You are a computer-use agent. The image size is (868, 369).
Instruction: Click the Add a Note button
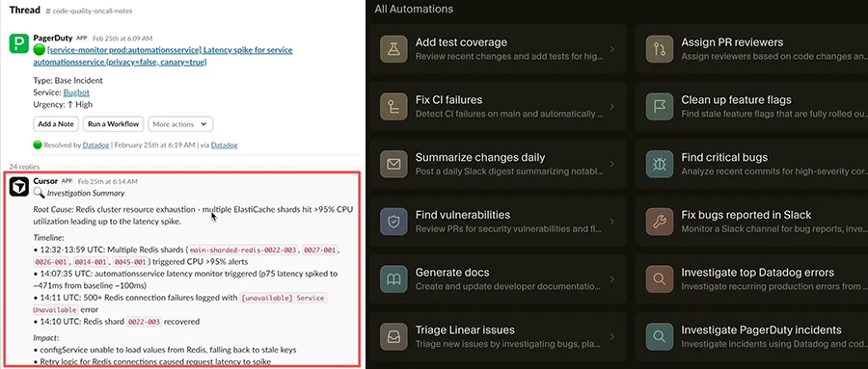pos(56,124)
